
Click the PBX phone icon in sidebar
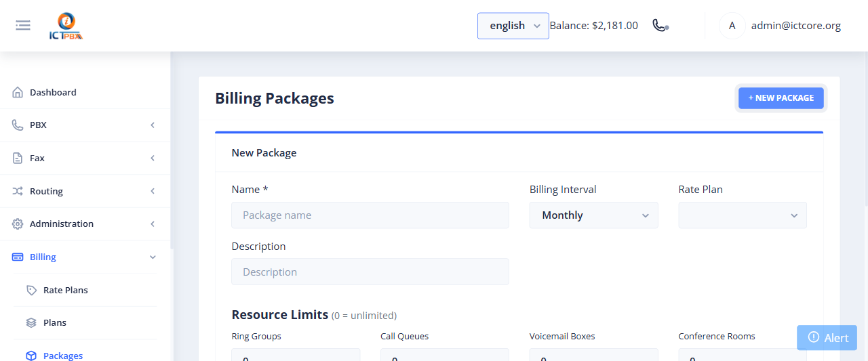(x=18, y=125)
